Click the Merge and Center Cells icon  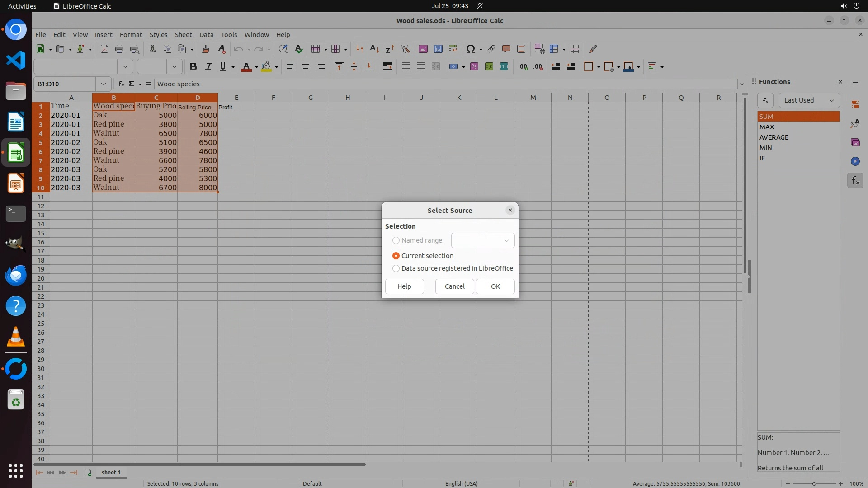(x=406, y=67)
